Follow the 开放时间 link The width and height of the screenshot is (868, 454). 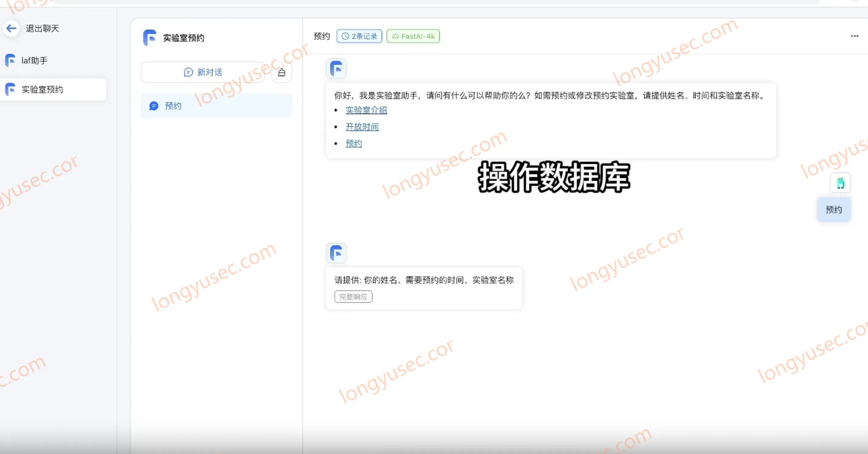[362, 127]
